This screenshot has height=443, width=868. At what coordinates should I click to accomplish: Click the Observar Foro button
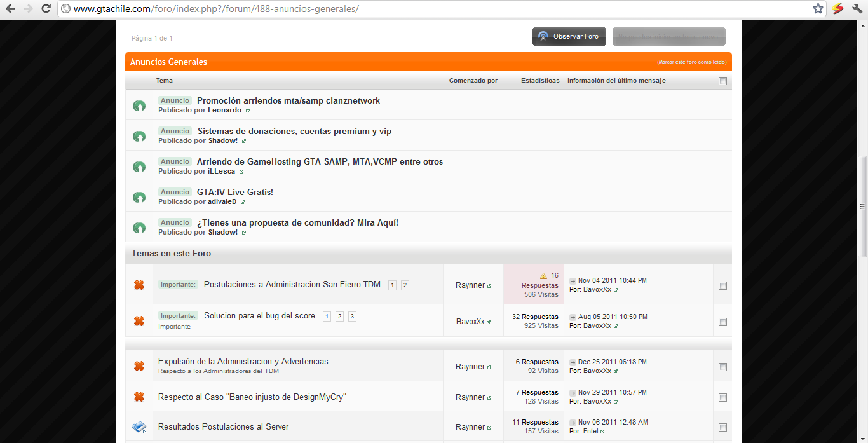click(x=569, y=37)
